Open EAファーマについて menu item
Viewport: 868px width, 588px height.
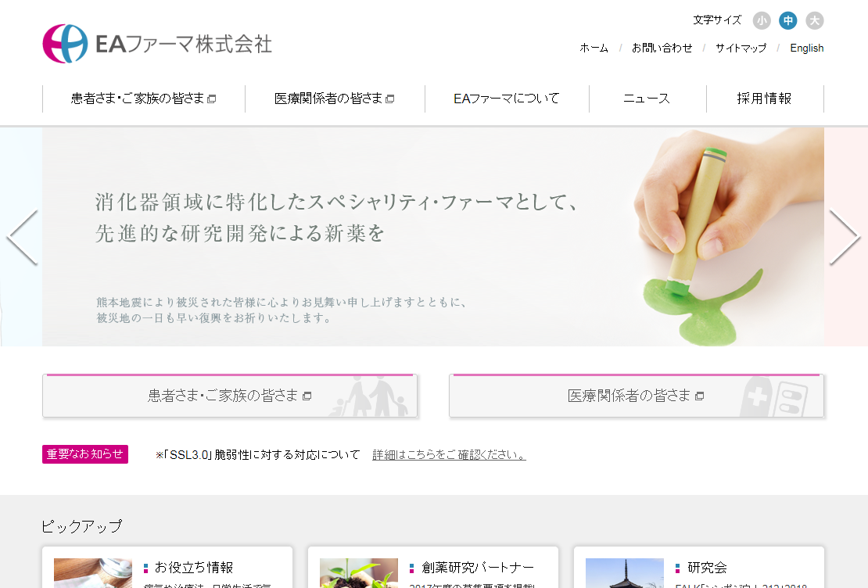click(507, 99)
